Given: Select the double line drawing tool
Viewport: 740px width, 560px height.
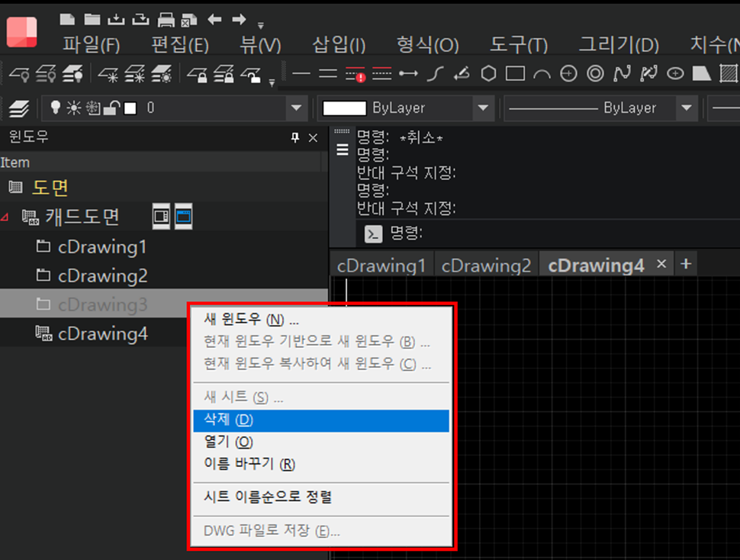Looking at the screenshot, I should [327, 73].
